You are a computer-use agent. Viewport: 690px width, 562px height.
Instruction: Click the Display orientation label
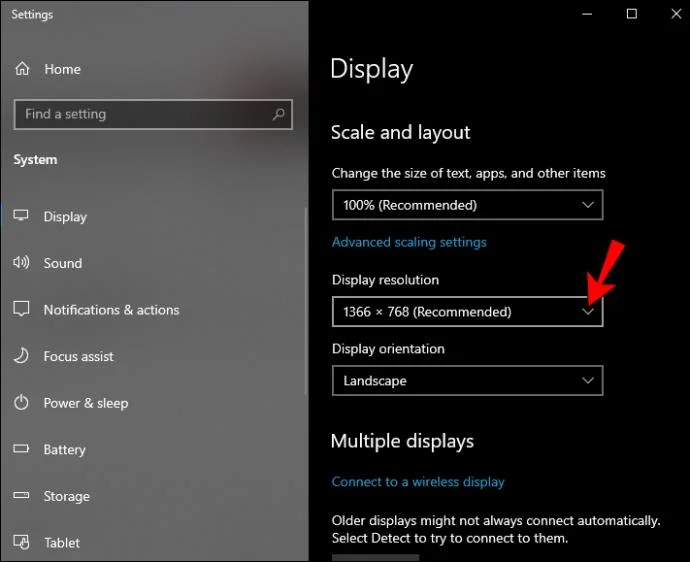point(388,349)
